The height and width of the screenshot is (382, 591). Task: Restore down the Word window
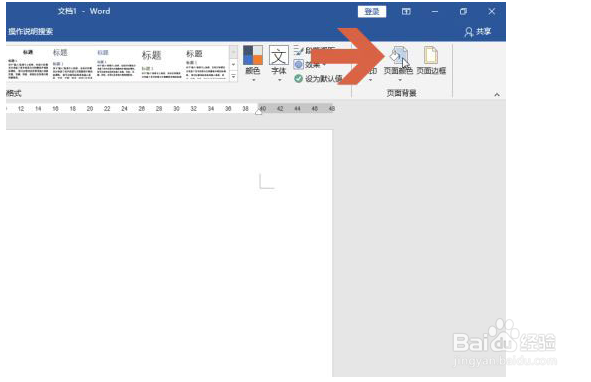(463, 12)
